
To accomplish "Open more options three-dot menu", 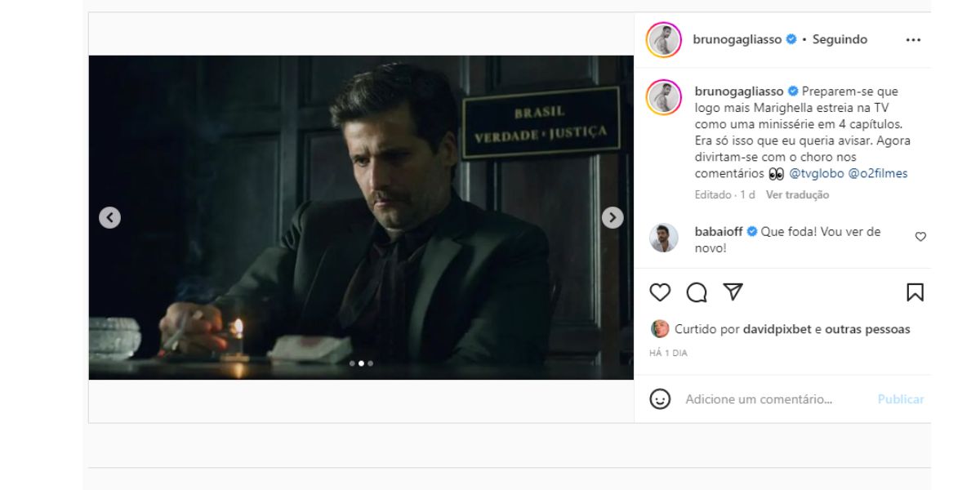I will pyautogui.click(x=913, y=40).
